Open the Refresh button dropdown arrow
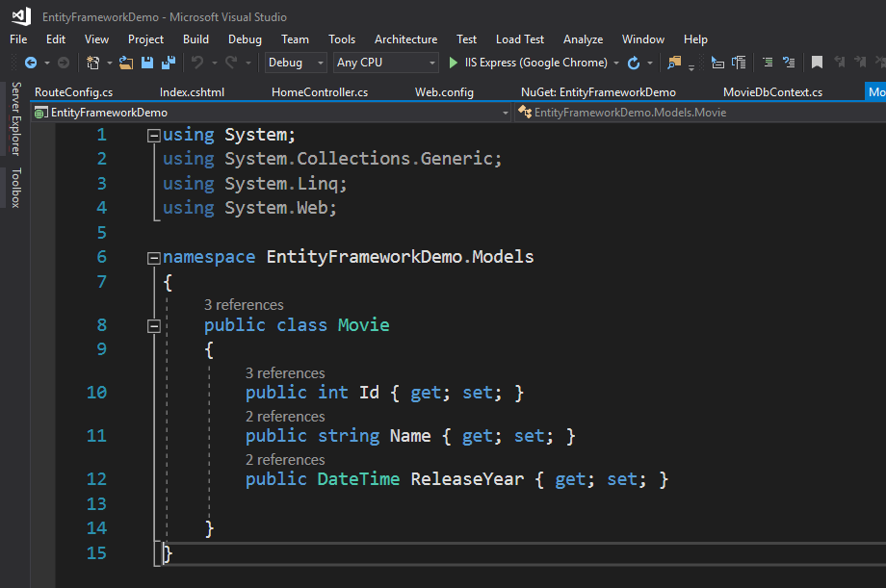The height and width of the screenshot is (588, 886). pos(650,63)
